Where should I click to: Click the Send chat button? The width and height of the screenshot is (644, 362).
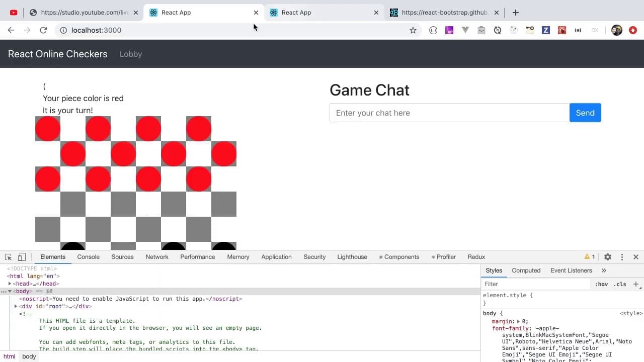tap(585, 113)
